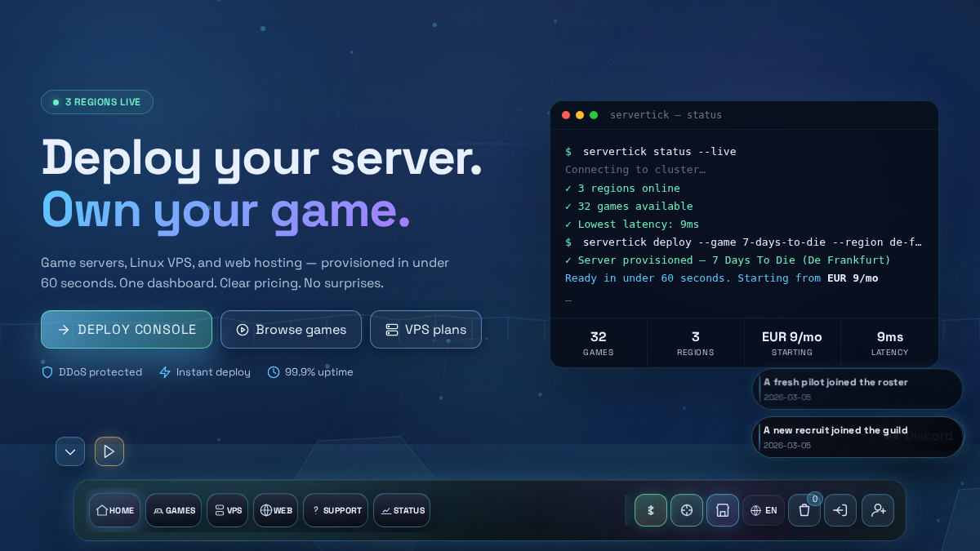This screenshot has height=551, width=980.
Task: Click the 'servertick status --live' command line
Action: tap(651, 152)
